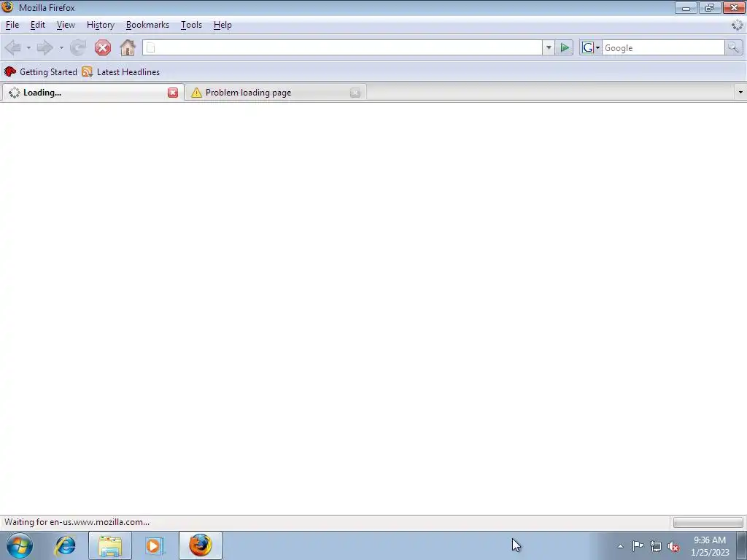Click the Firefox taskbar button
Screen dimensions: 747x560
click(201, 545)
